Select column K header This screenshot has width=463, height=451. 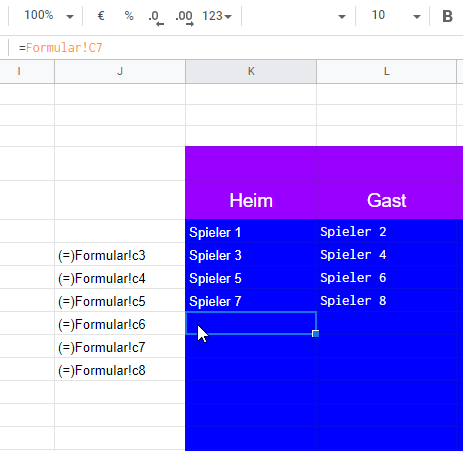click(x=251, y=71)
